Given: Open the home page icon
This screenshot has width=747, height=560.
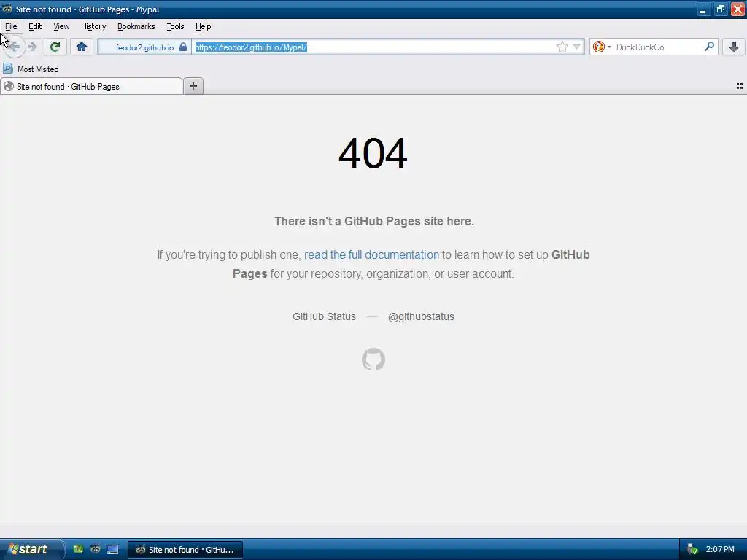Looking at the screenshot, I should tap(82, 47).
